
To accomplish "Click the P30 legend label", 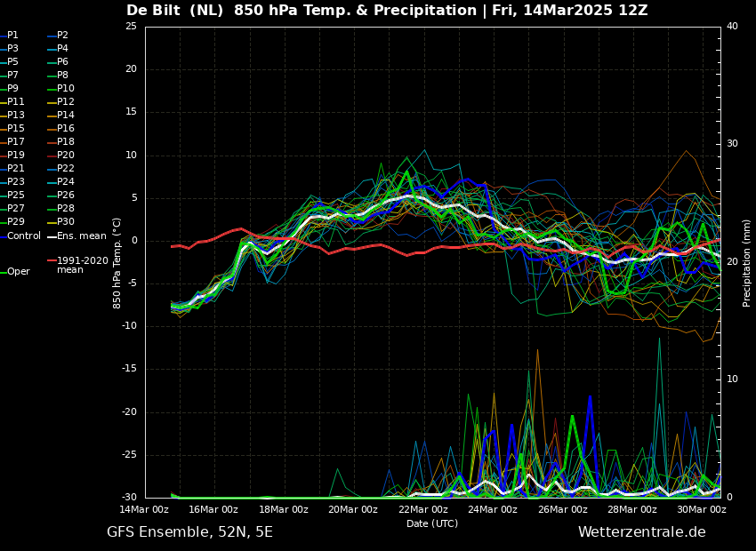I will [x=61, y=221].
